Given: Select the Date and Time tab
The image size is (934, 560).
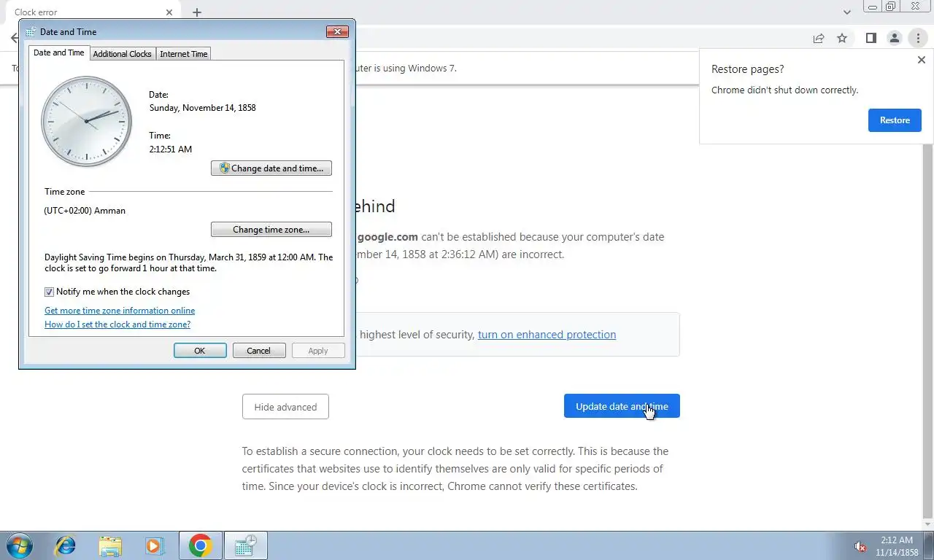Looking at the screenshot, I should pyautogui.click(x=59, y=52).
